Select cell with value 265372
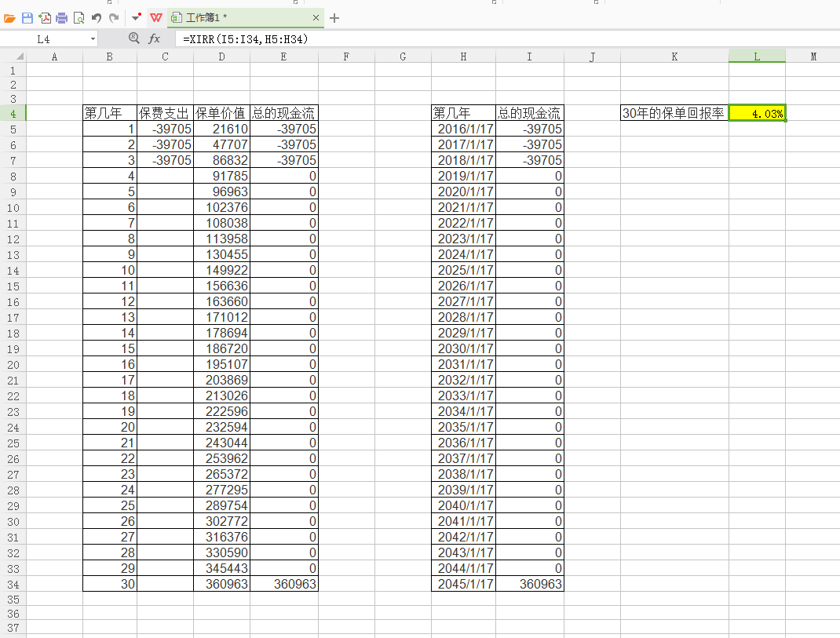The height and width of the screenshot is (638, 840). click(222, 474)
